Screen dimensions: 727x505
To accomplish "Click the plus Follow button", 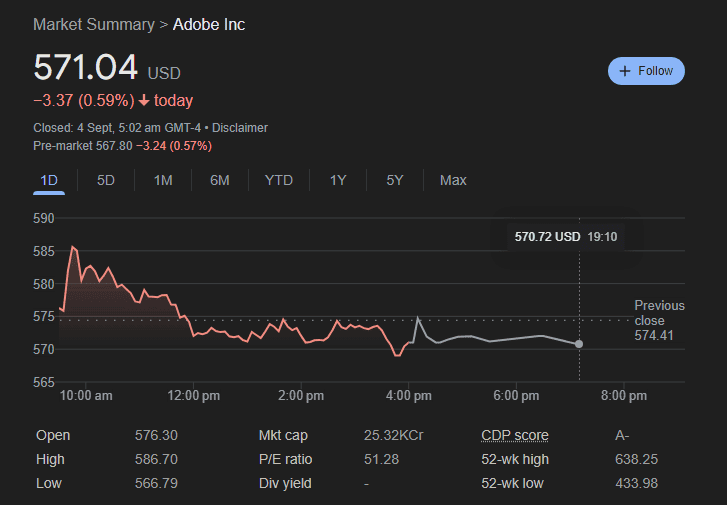I will 646,71.
